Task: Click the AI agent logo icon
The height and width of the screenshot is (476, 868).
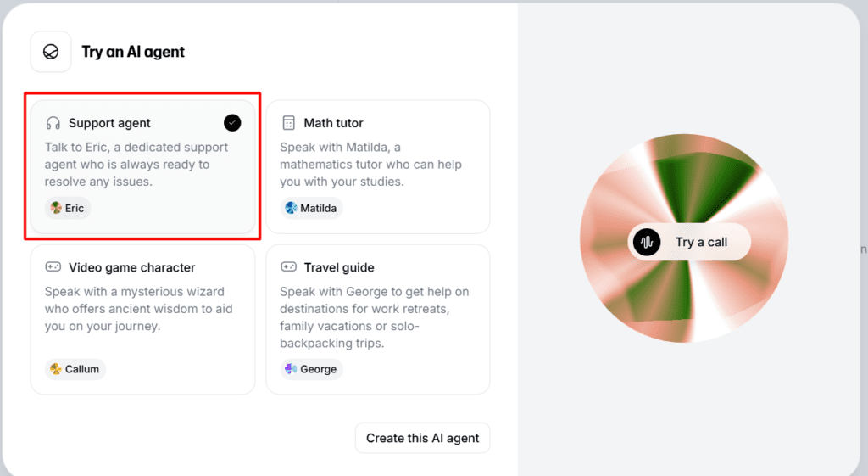Action: (51, 52)
